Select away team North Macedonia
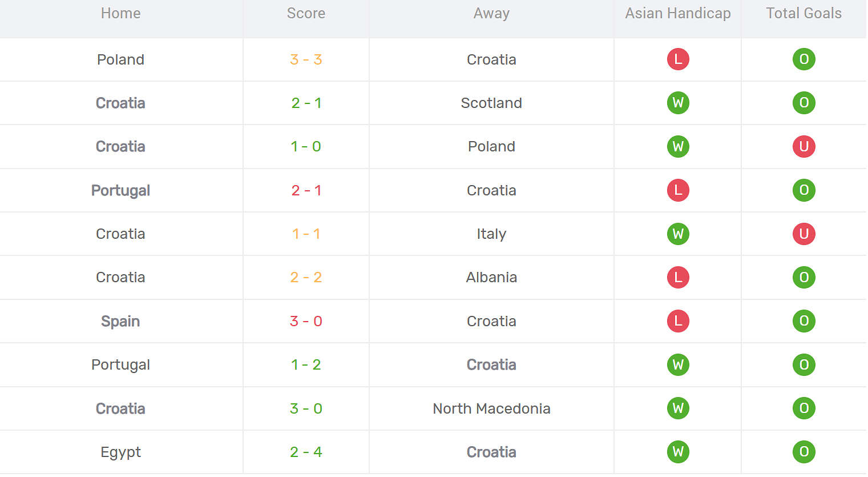 pos(491,408)
